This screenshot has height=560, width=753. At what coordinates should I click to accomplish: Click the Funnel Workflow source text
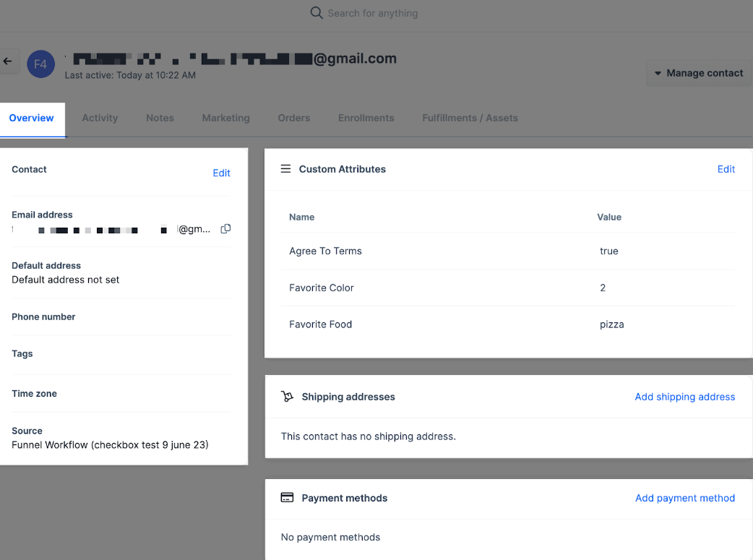point(110,444)
